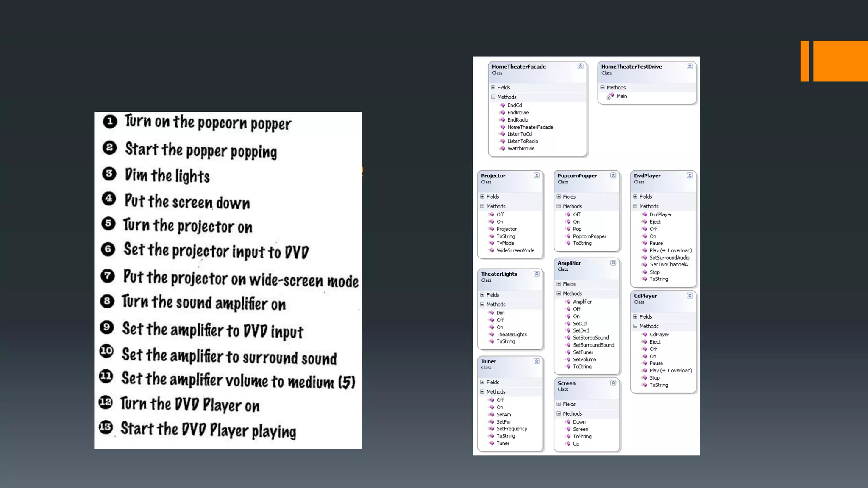The width and height of the screenshot is (868, 488).
Task: Click the orange rectangle accent shape
Action: click(x=840, y=61)
